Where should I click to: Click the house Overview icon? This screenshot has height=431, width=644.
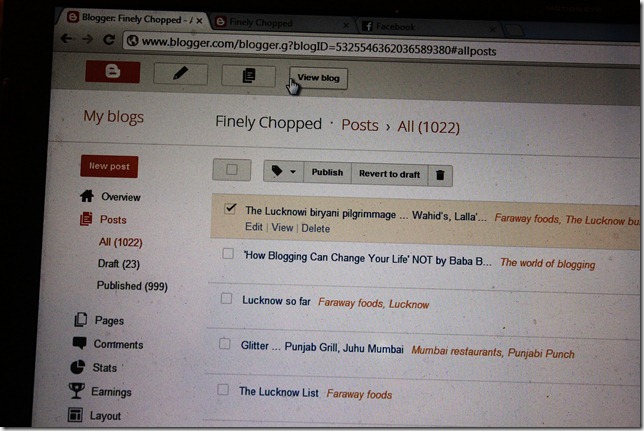pos(87,196)
